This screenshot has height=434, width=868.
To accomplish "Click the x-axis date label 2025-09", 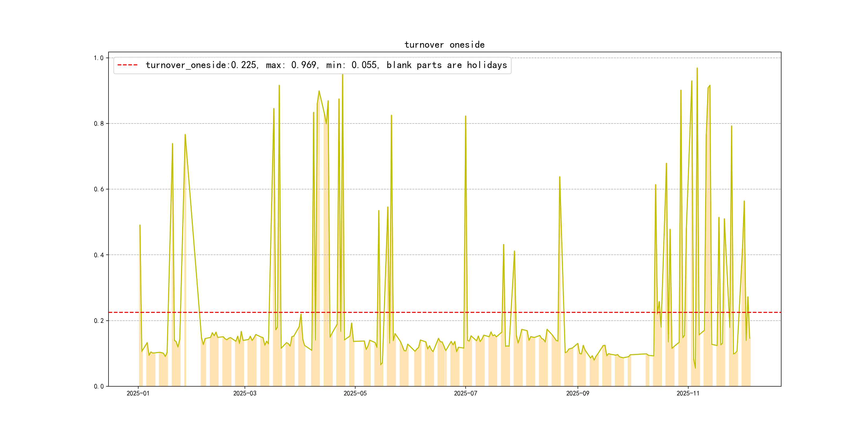I will 578,394.
